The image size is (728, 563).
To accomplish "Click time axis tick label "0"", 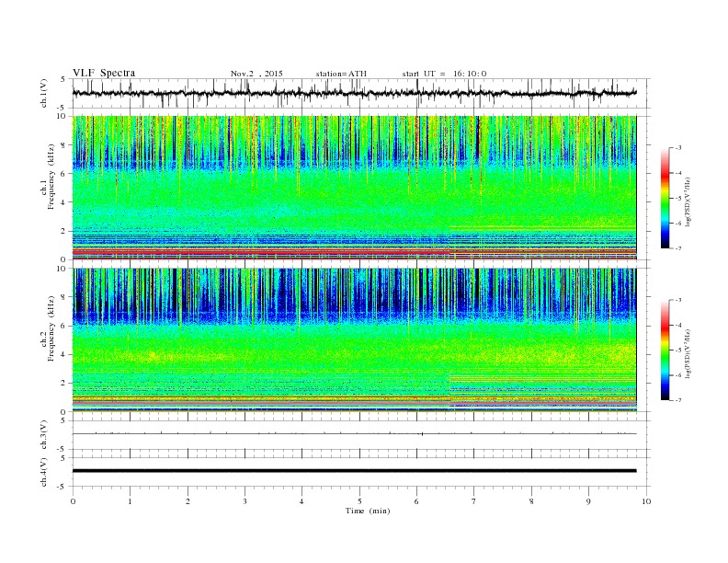I will click(73, 501).
